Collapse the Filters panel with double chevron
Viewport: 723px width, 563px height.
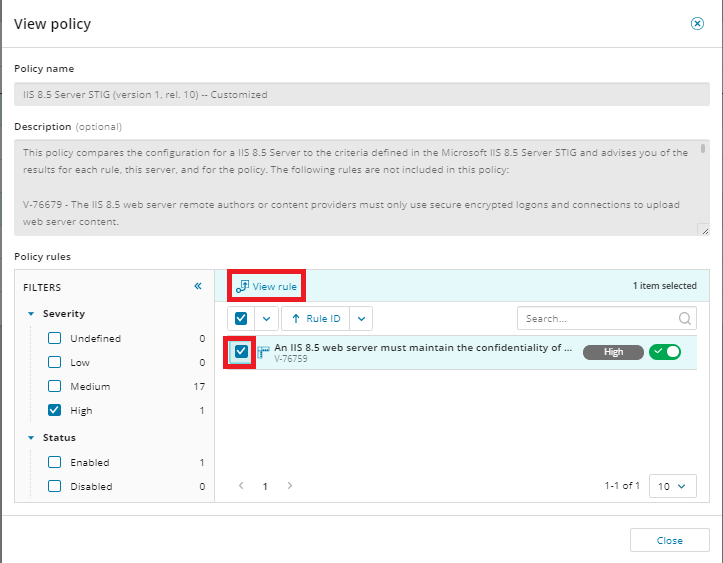pyautogui.click(x=198, y=286)
